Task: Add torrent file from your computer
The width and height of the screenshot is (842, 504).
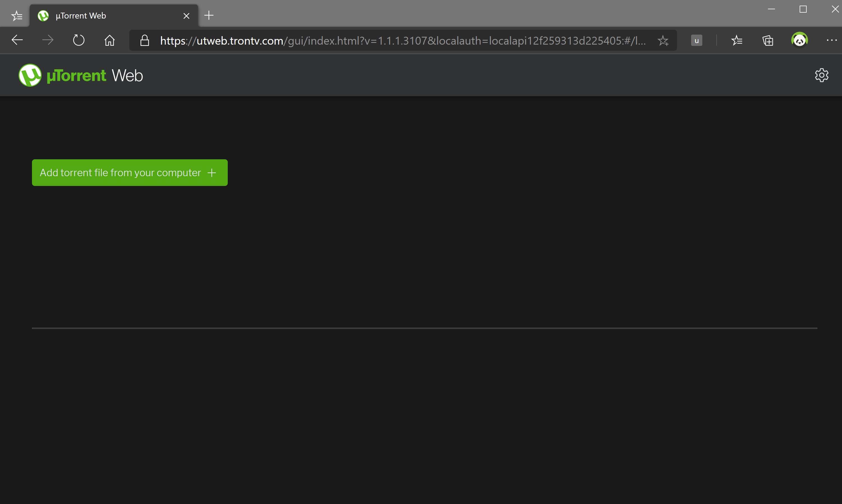Action: pyautogui.click(x=130, y=172)
